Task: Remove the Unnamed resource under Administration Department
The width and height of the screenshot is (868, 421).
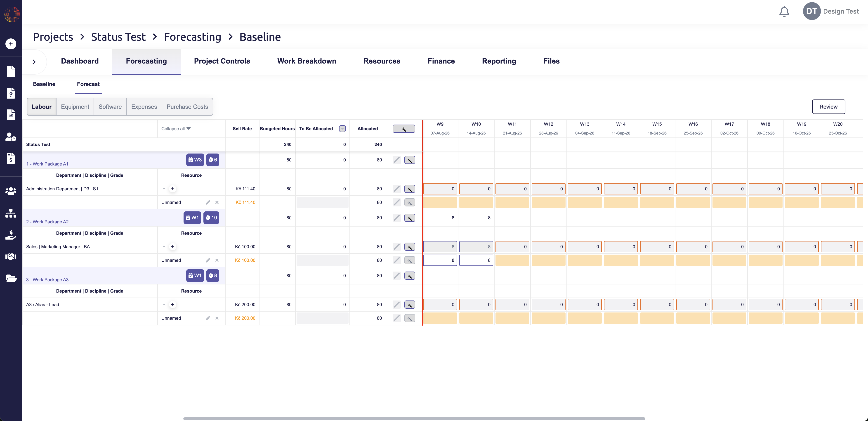Action: coord(217,202)
